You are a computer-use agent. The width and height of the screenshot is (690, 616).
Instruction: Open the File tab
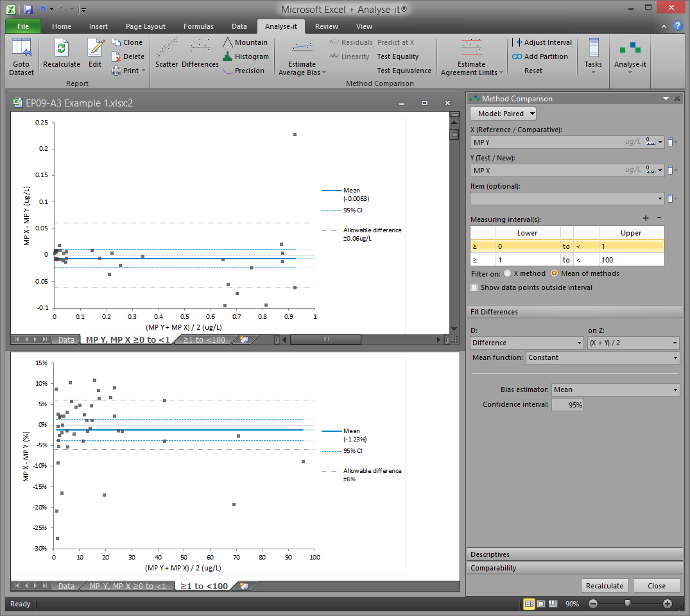23,26
